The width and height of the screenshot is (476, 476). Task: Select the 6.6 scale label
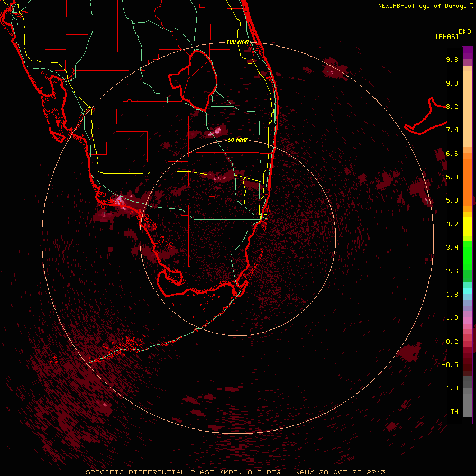click(452, 153)
